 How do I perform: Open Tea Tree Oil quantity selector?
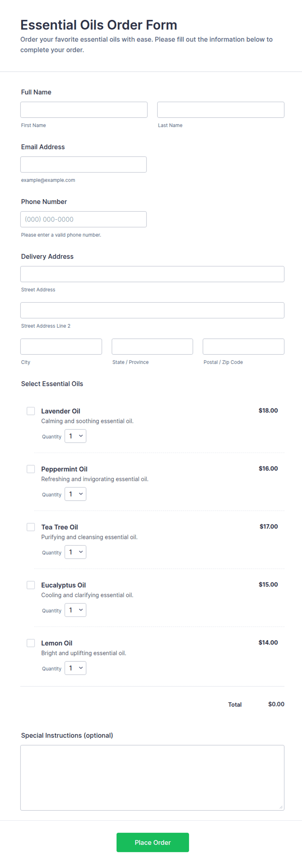pos(75,552)
